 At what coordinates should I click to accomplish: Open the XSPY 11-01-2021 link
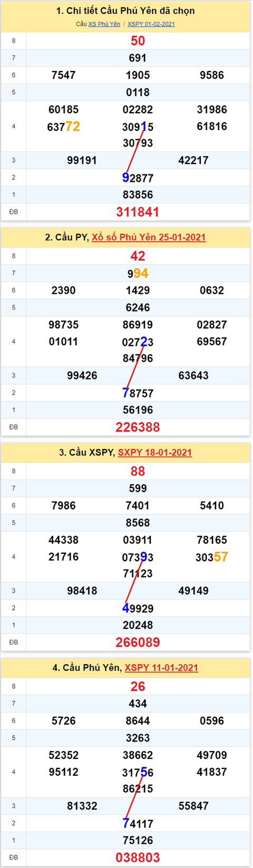coord(161,667)
